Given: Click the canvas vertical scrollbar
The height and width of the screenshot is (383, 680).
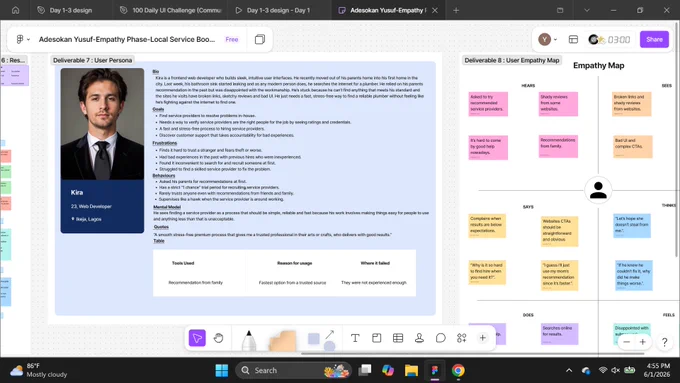Looking at the screenshot, I should [x=676, y=141].
